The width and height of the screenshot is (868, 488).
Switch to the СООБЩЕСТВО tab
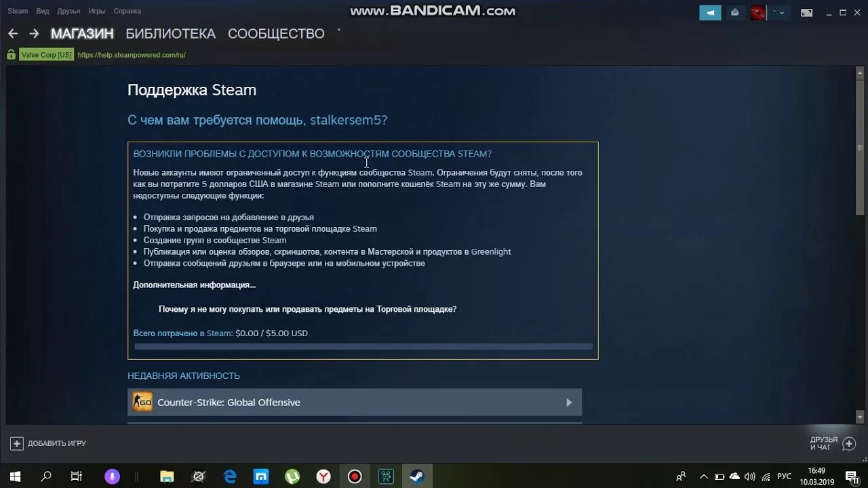[x=276, y=33]
